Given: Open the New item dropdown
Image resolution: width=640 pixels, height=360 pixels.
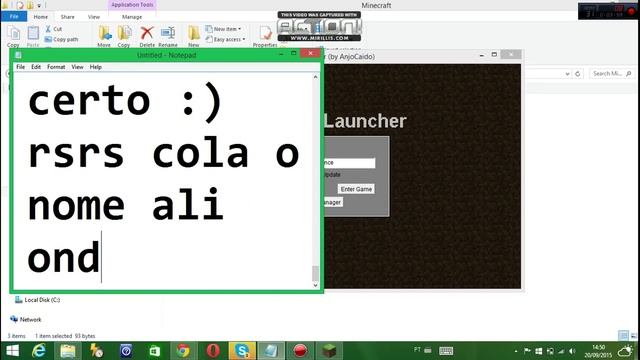Looking at the screenshot, I should point(223,29).
